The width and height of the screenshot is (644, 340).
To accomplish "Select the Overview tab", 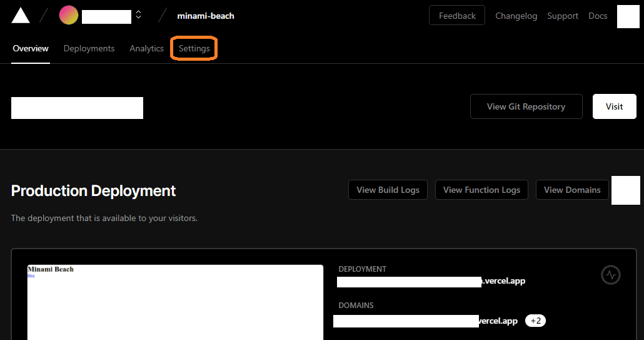I will click(31, 48).
